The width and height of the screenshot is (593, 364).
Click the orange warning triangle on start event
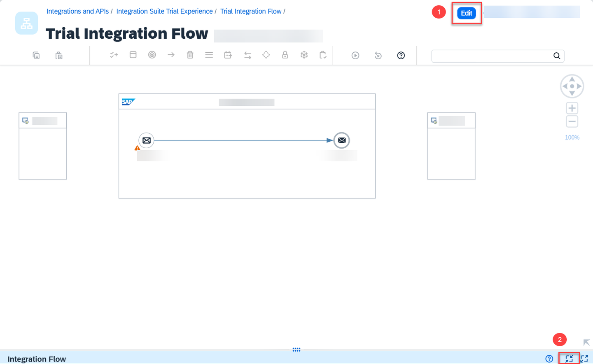coord(137,148)
